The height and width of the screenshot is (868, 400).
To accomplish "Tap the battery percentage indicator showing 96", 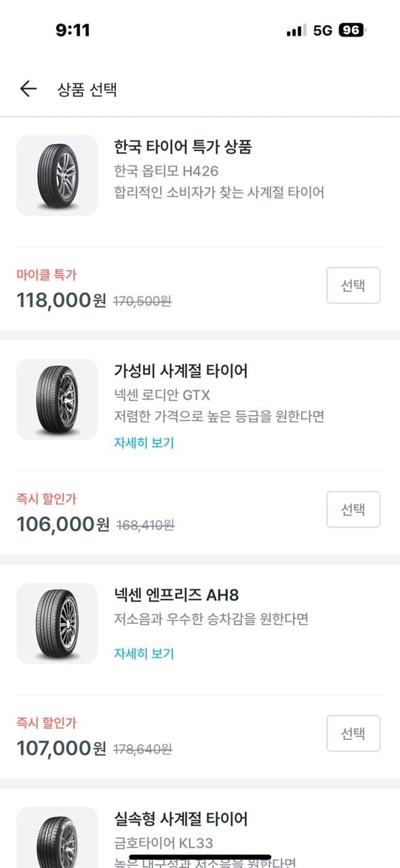I will [348, 28].
